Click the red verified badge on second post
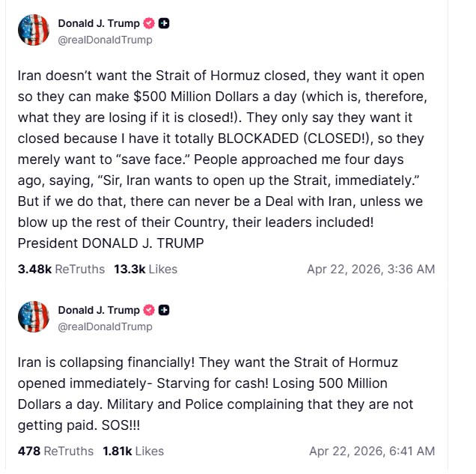This screenshot has height=474, width=476. pos(149,310)
